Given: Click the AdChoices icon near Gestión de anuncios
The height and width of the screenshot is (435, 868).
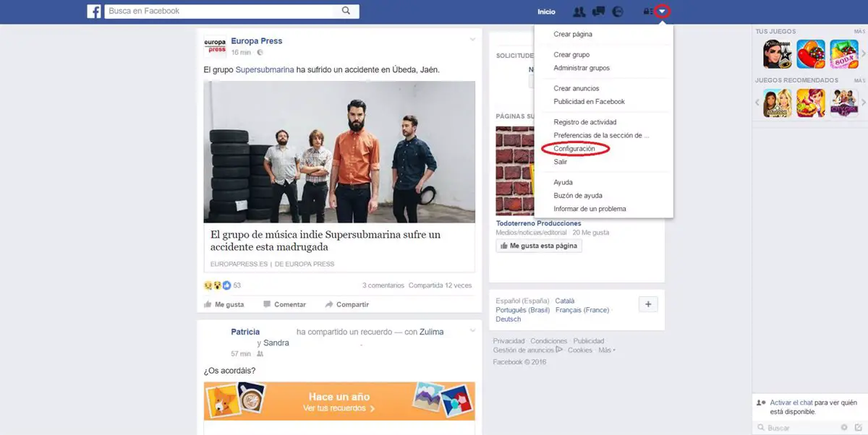Looking at the screenshot, I should (558, 350).
